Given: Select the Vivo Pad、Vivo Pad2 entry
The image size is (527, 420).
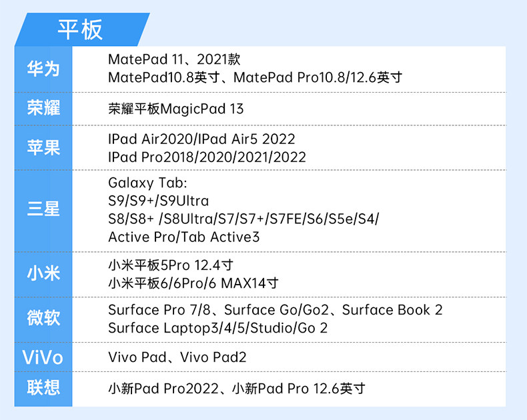Looking at the screenshot, I should [177, 357].
